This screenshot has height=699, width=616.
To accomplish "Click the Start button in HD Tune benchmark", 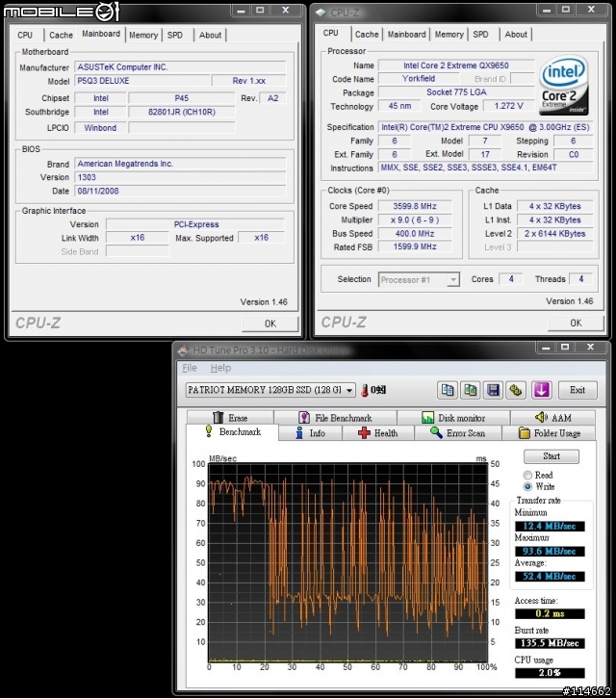I will coord(552,456).
